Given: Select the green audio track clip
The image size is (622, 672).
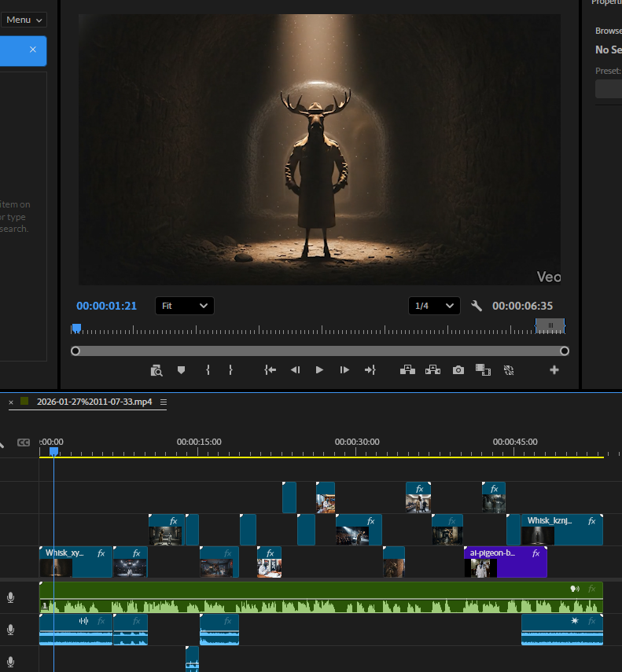Looking at the screenshot, I should 321,597.
